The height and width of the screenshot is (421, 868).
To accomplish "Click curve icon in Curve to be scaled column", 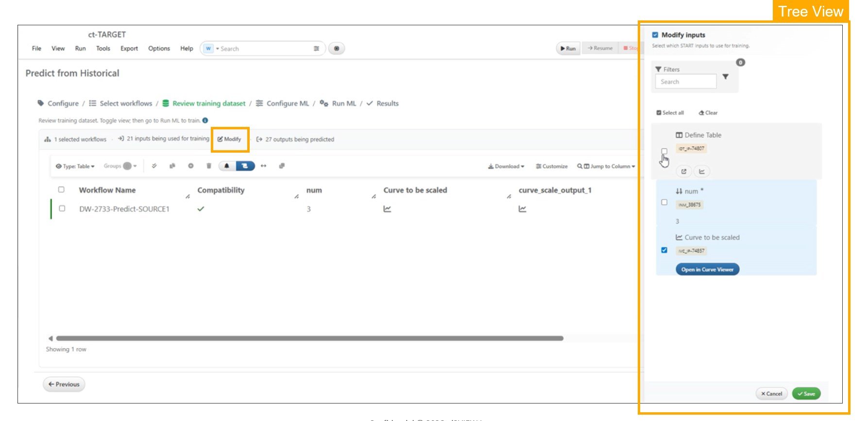I will (x=387, y=209).
